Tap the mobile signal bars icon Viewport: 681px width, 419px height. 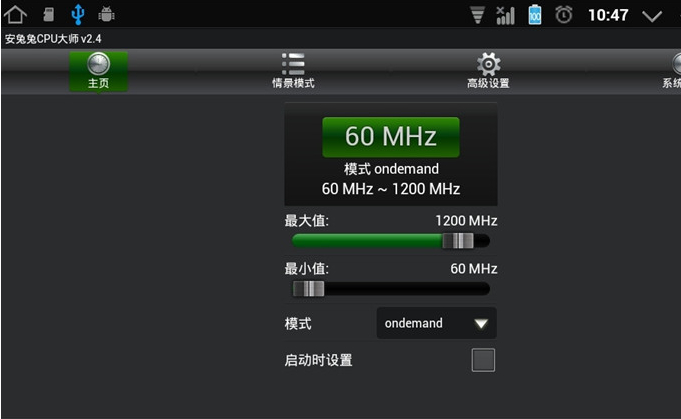tap(506, 15)
